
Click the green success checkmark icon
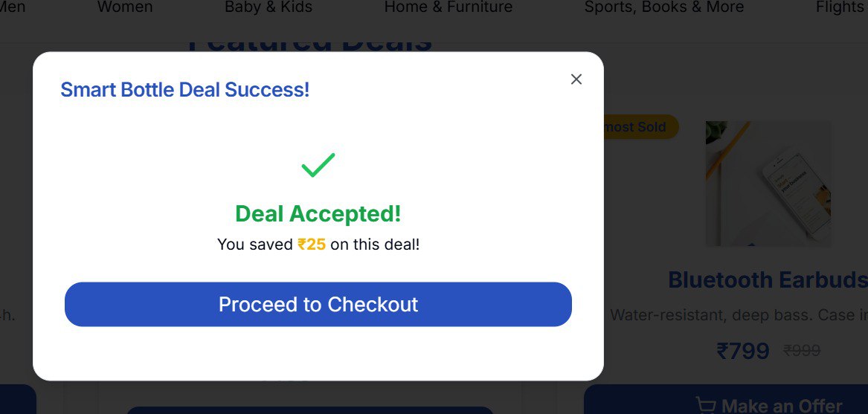(x=318, y=165)
